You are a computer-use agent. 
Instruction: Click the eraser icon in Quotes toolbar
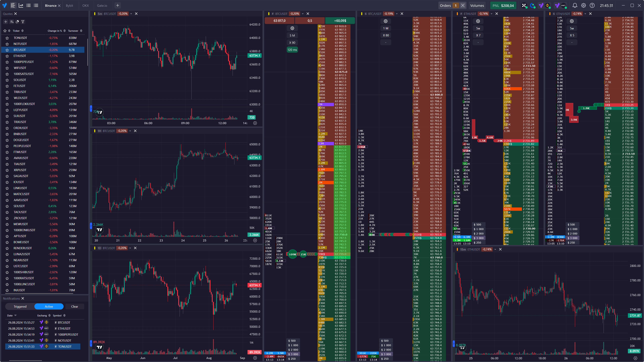(17, 22)
